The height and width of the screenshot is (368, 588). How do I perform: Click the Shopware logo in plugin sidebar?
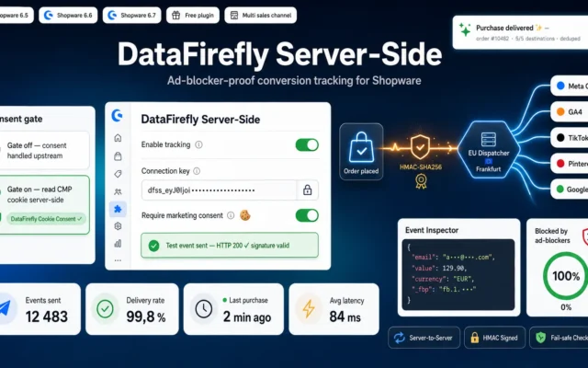pyautogui.click(x=118, y=115)
